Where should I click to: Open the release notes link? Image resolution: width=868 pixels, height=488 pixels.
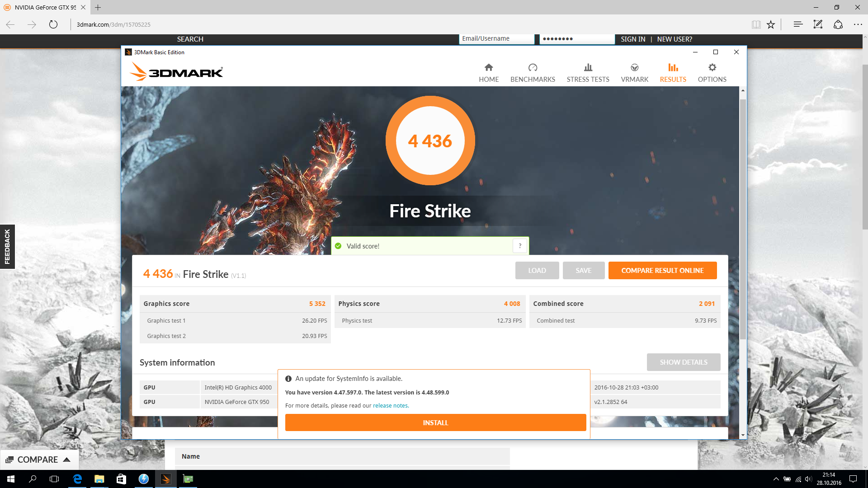391,405
